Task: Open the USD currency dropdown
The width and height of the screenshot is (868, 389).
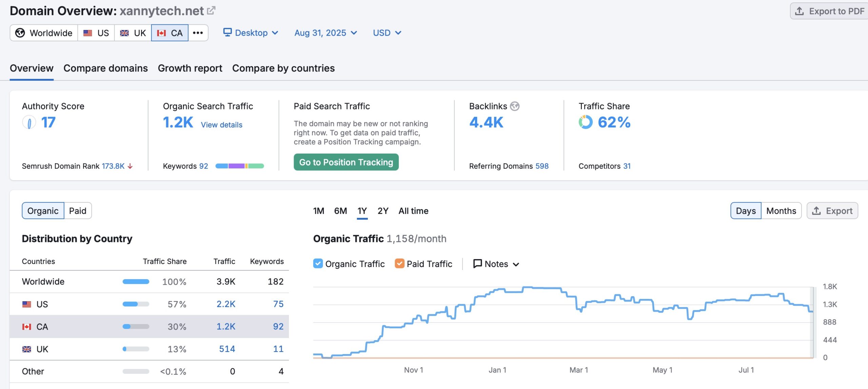Action: [387, 33]
